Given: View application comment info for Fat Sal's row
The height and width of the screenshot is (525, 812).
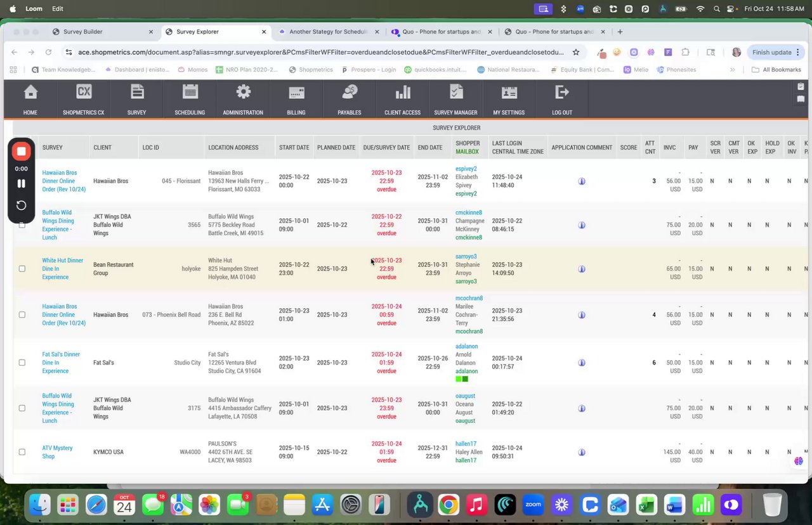Looking at the screenshot, I should pyautogui.click(x=582, y=363).
